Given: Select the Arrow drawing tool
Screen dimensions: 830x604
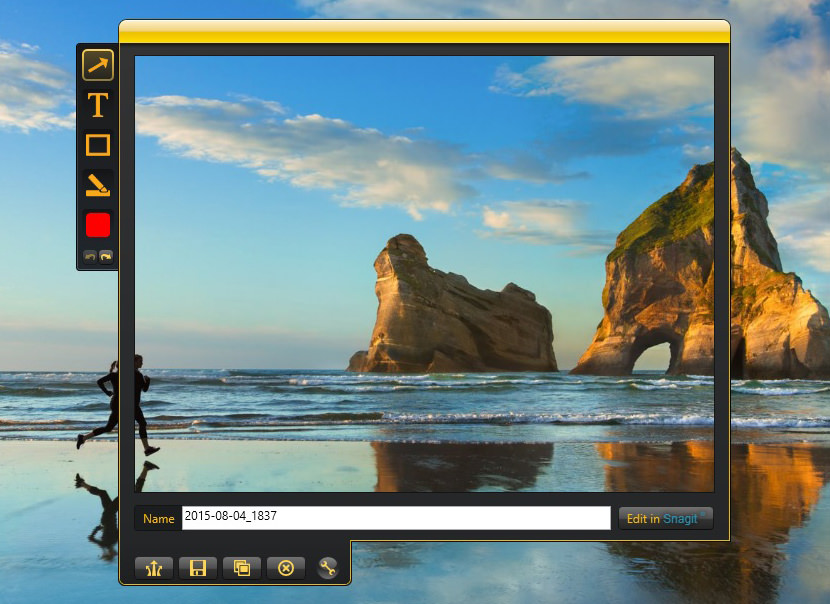Looking at the screenshot, I should point(97,65).
